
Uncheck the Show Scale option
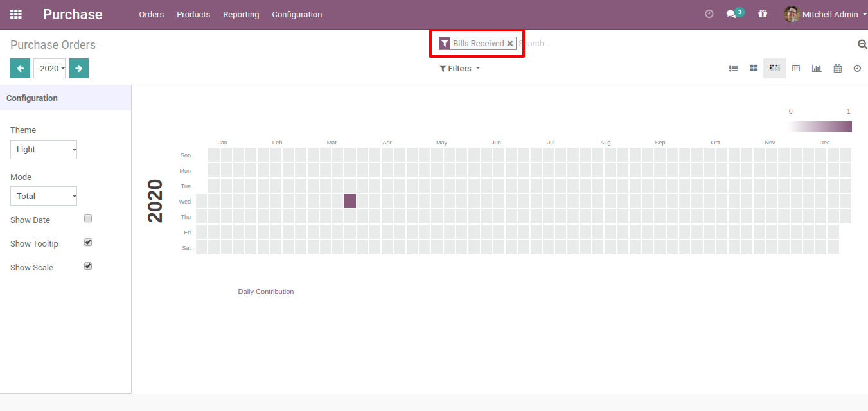pos(89,266)
